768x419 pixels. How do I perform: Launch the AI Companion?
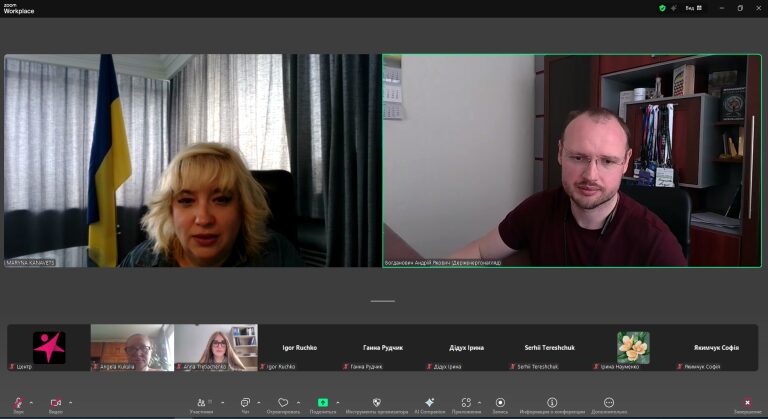[429, 402]
